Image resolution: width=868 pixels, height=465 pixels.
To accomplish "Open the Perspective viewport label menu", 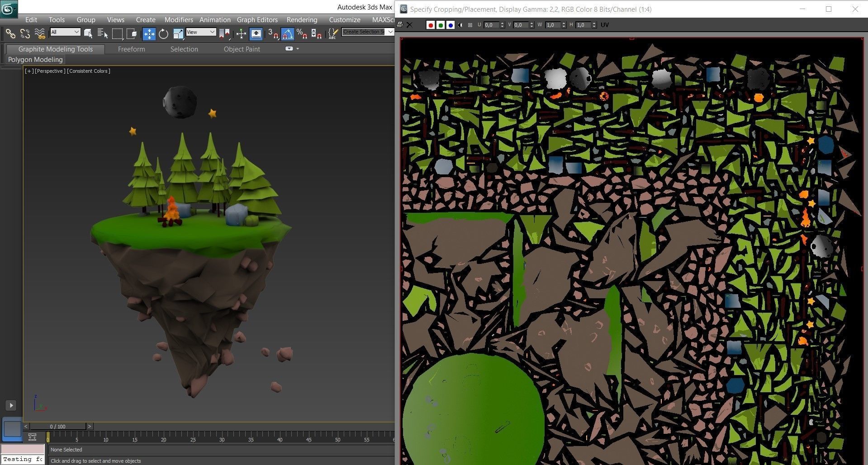I will (50, 71).
